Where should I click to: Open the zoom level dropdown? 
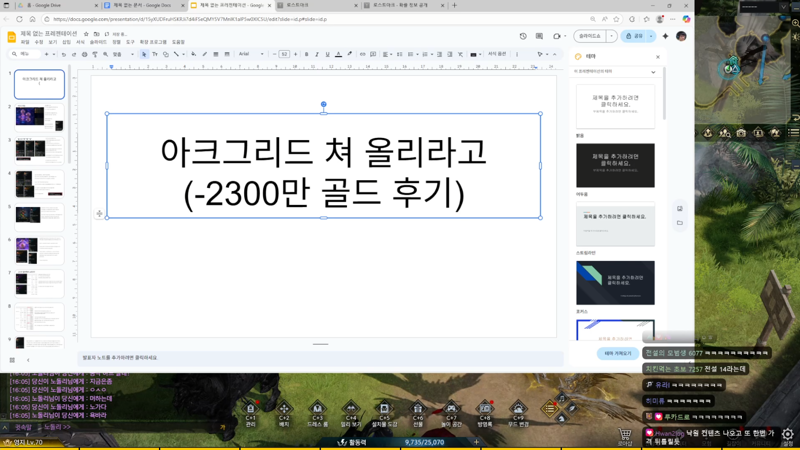pyautogui.click(x=123, y=54)
